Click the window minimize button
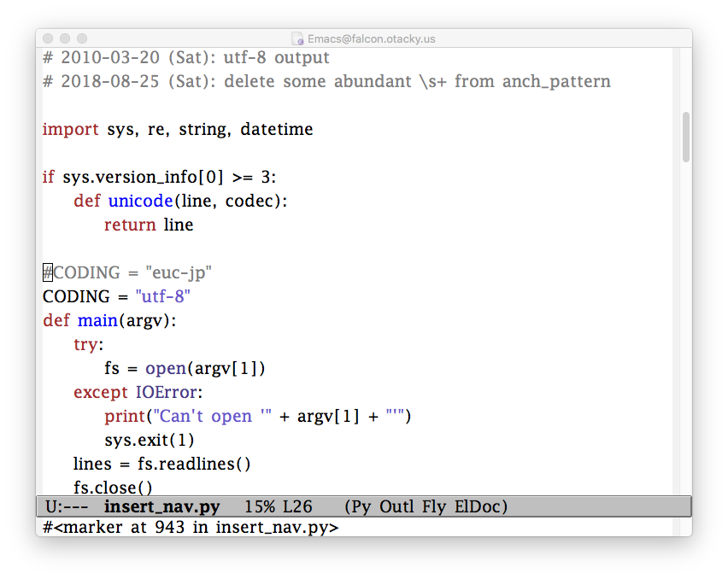 coord(65,38)
